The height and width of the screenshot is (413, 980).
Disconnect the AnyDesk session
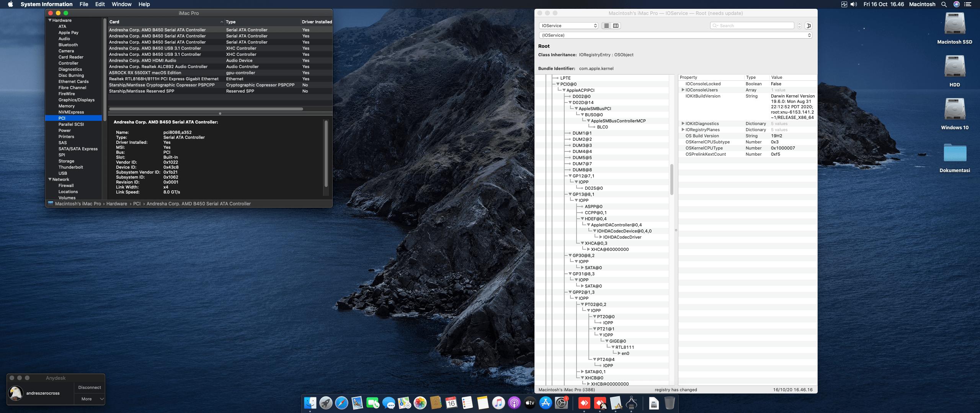click(x=90, y=387)
